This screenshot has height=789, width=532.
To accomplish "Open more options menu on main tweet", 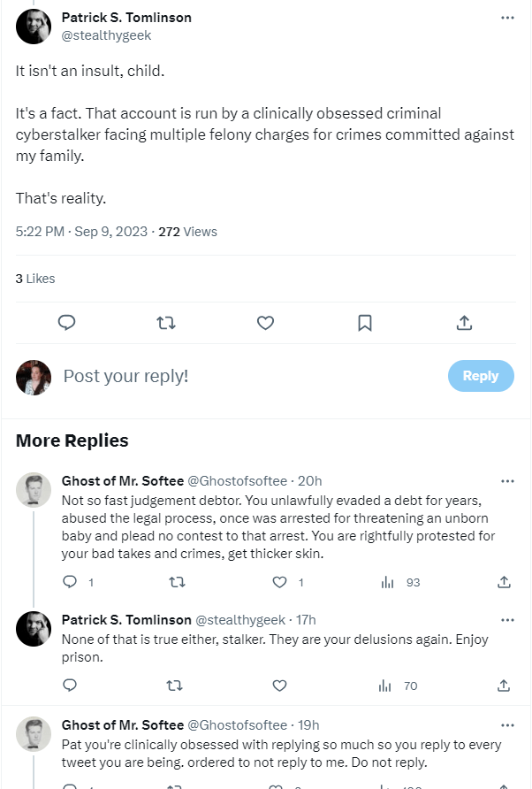I will coord(507,18).
